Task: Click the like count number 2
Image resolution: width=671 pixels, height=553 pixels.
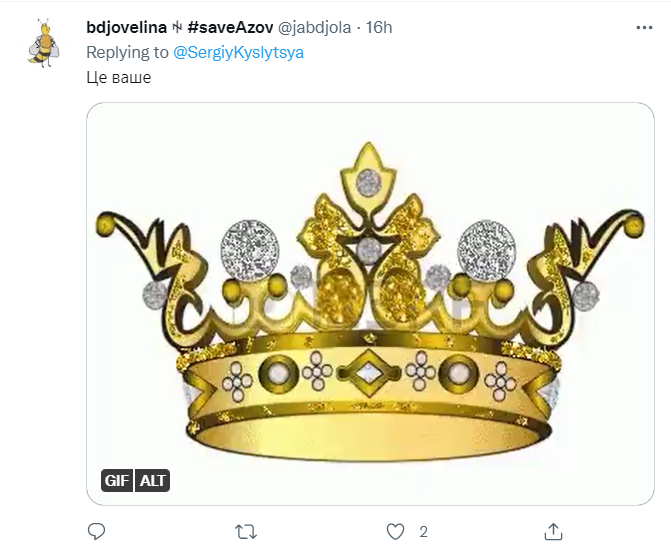Action: pyautogui.click(x=424, y=531)
